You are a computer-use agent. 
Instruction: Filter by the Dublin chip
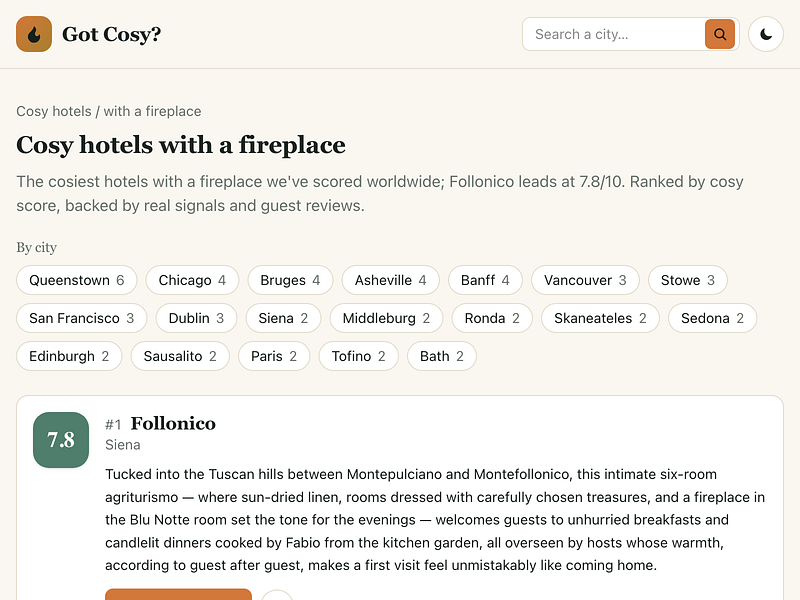[x=196, y=318]
